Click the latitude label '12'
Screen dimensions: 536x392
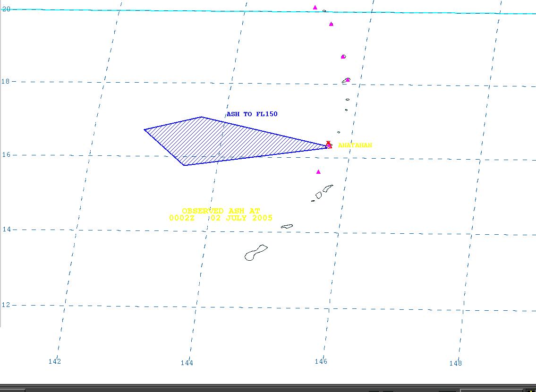point(6,305)
